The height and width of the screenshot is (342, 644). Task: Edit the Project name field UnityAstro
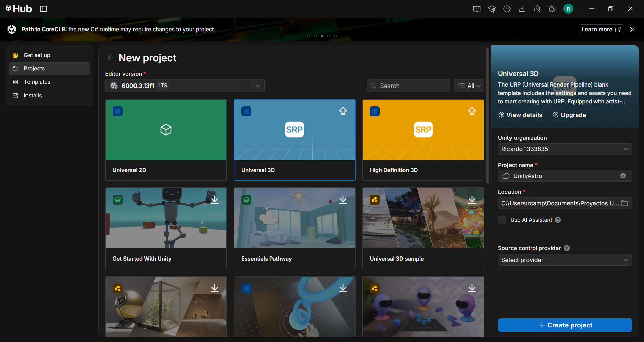(x=565, y=176)
